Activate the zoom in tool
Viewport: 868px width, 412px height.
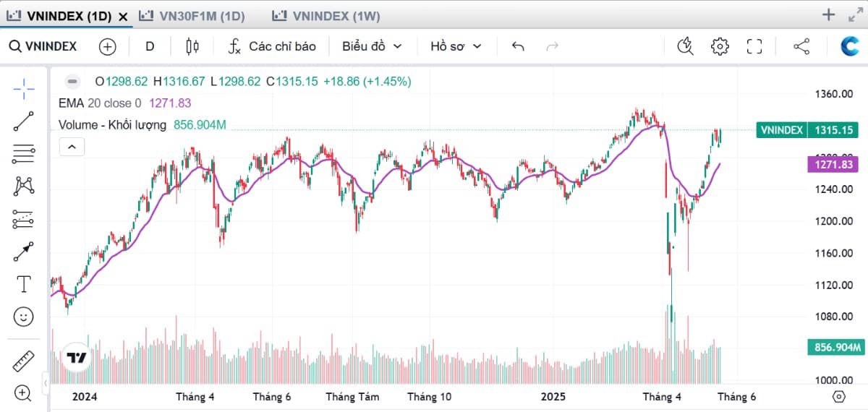pos(24,393)
